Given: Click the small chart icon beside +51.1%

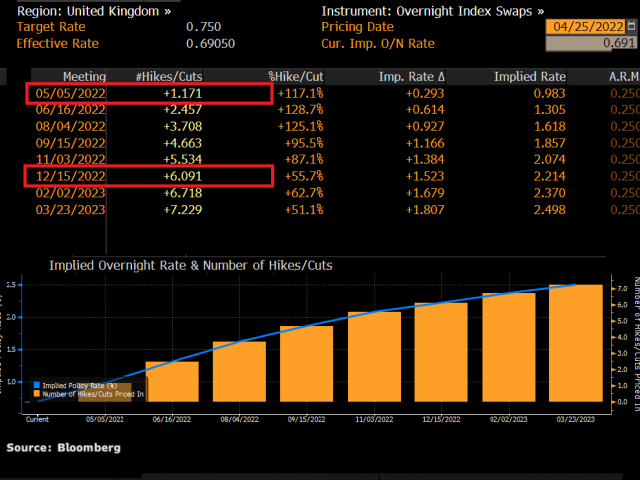Looking at the screenshot, I should (x=320, y=209).
